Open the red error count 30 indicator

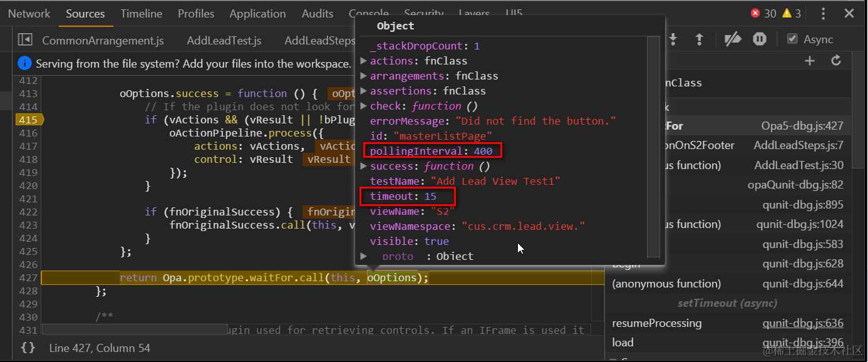point(763,13)
